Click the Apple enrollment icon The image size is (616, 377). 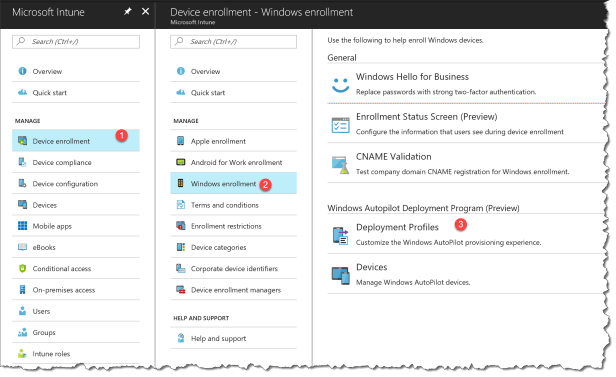[x=181, y=141]
